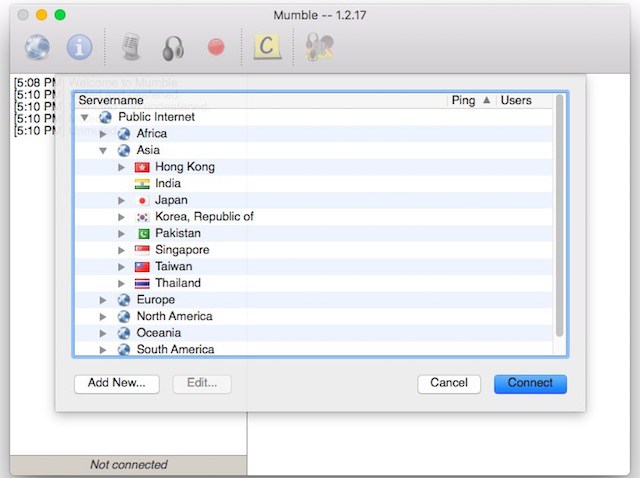Click the Singapore flag icon
The height and width of the screenshot is (478, 640).
pos(142,250)
